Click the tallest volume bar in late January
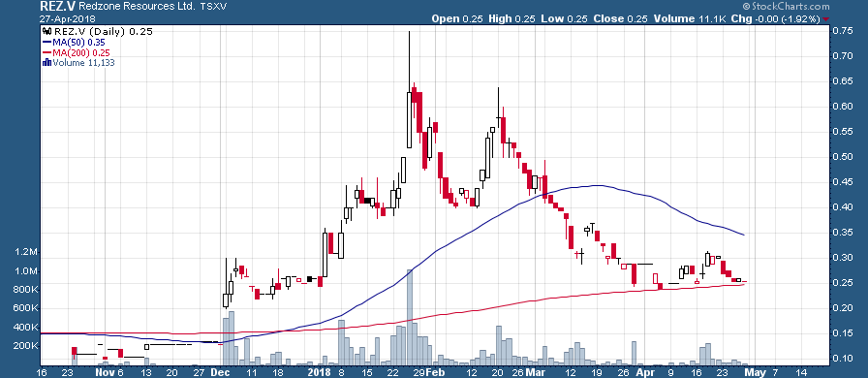The width and height of the screenshot is (868, 378). [409, 317]
